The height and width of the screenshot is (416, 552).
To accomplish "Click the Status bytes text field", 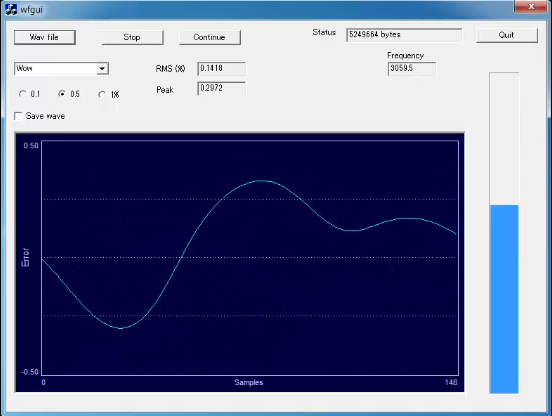I will click(404, 35).
